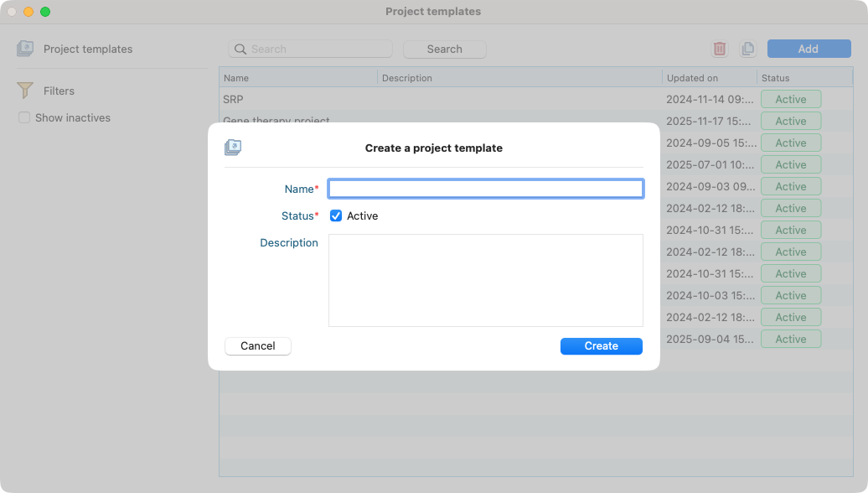Sort by the Name column header
This screenshot has height=493, width=868.
point(297,78)
